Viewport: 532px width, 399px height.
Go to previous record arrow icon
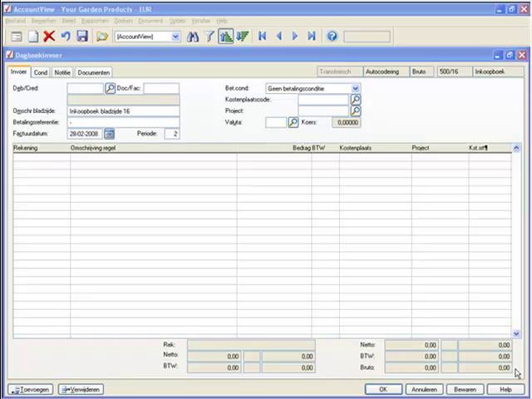click(x=279, y=36)
